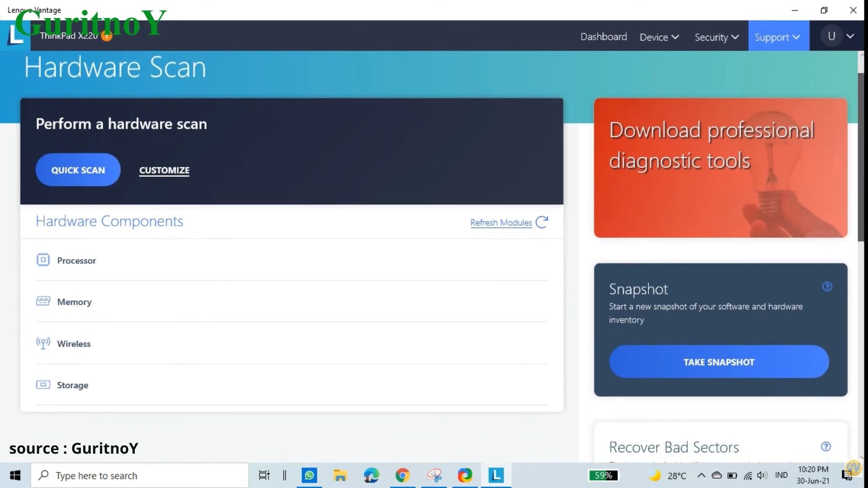Click the volume speaker tray icon
This screenshot has height=488, width=868.
[x=762, y=475]
